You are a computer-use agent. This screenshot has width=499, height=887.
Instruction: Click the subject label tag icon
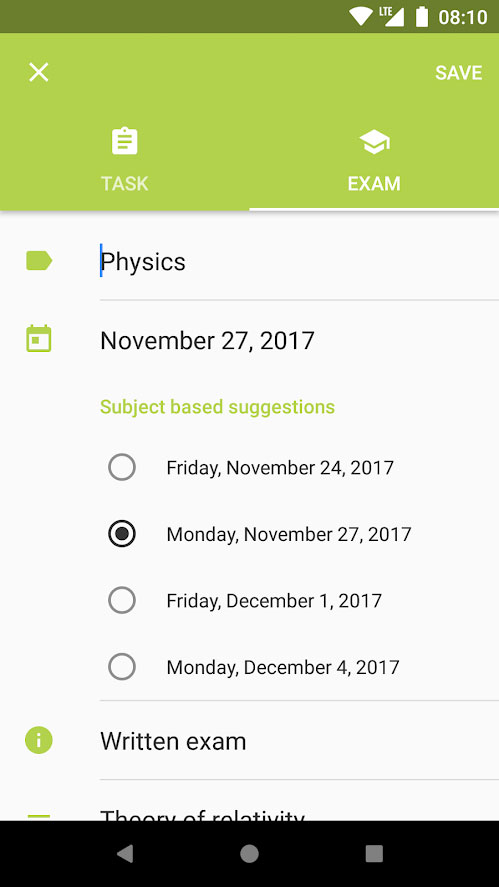[x=39, y=261]
